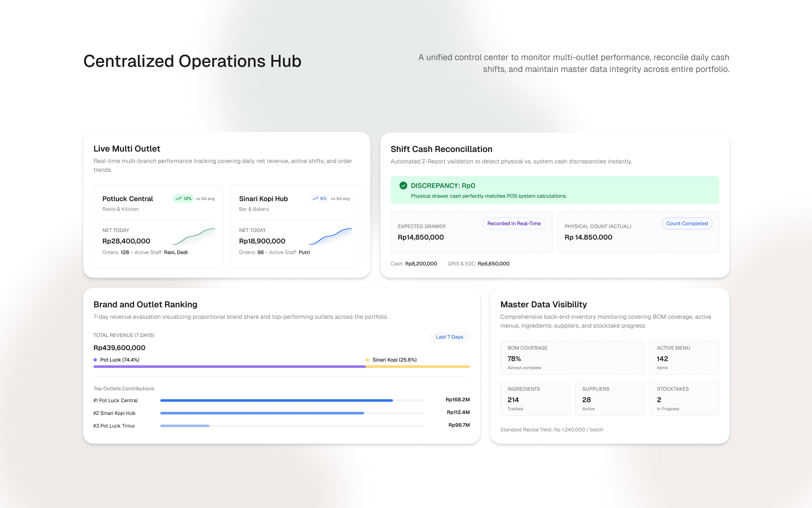812x508 pixels.
Task: Open the BOM Coverage 78% tile
Action: 572,358
